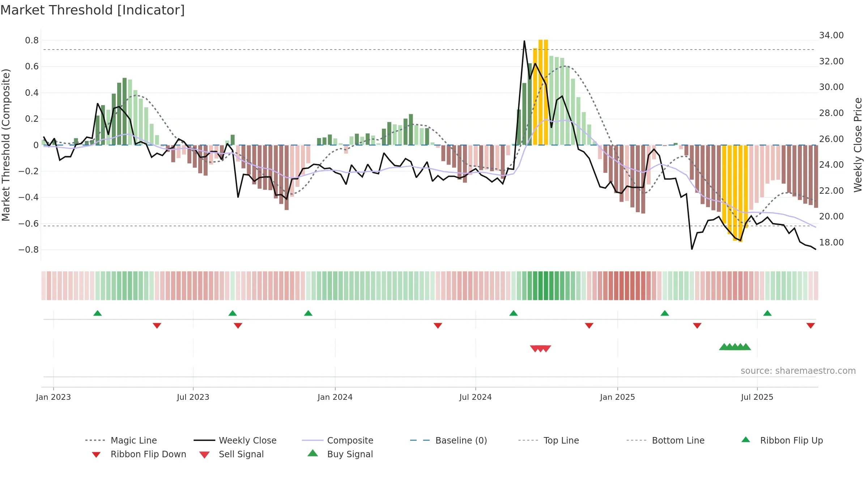Click the chart title Market Threshold [Indicator]
868x488 pixels.
(x=93, y=10)
